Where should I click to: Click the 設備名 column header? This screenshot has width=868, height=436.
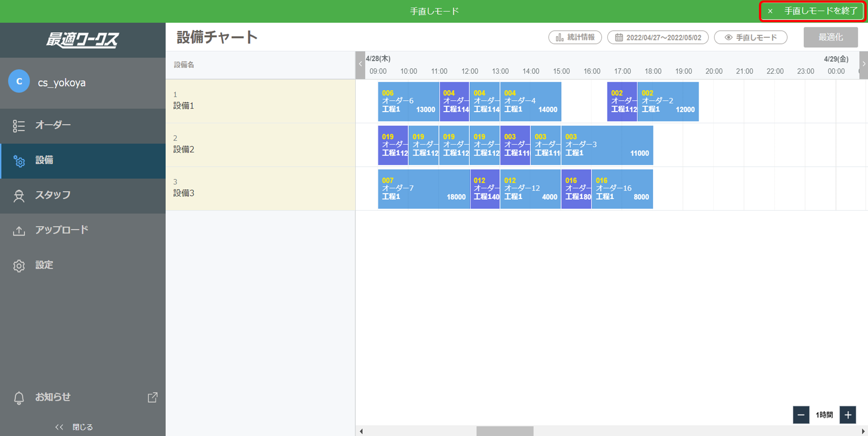(184, 65)
